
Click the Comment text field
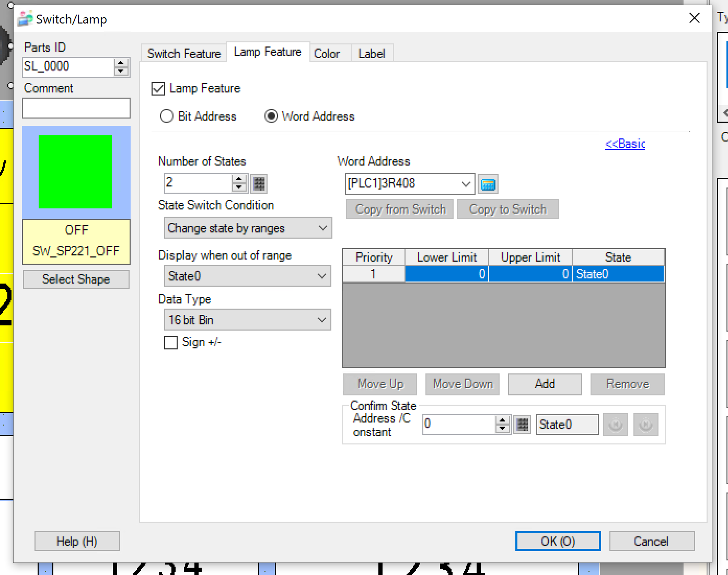pos(76,108)
